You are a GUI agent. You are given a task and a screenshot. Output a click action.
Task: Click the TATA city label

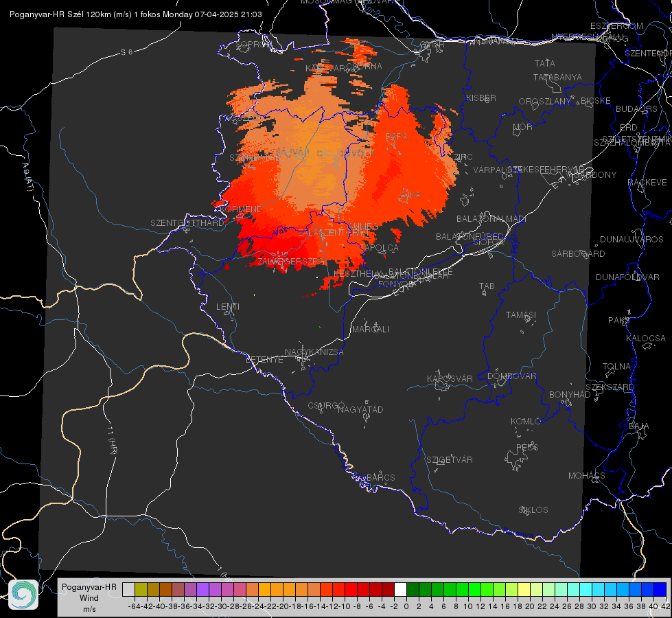[x=545, y=63]
